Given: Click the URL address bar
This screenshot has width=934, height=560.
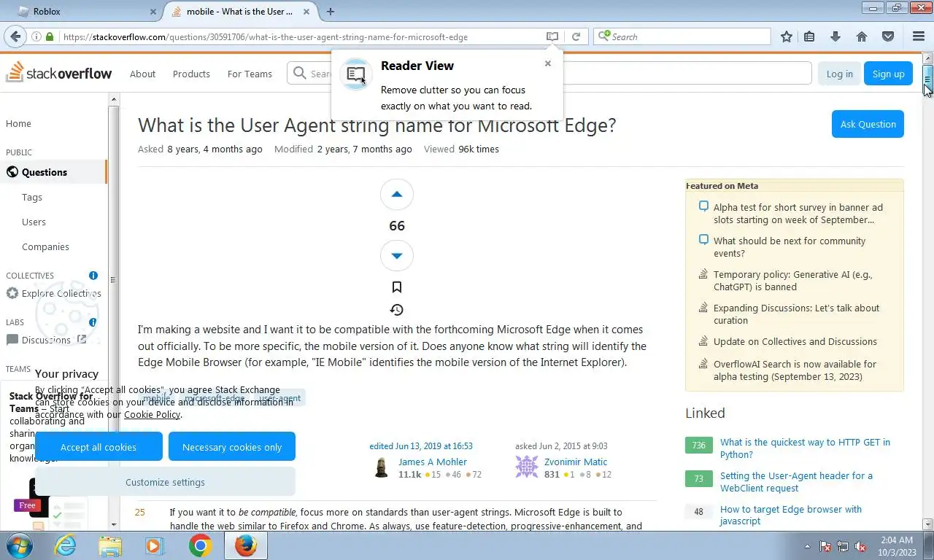Looking at the screenshot, I should point(299,36).
